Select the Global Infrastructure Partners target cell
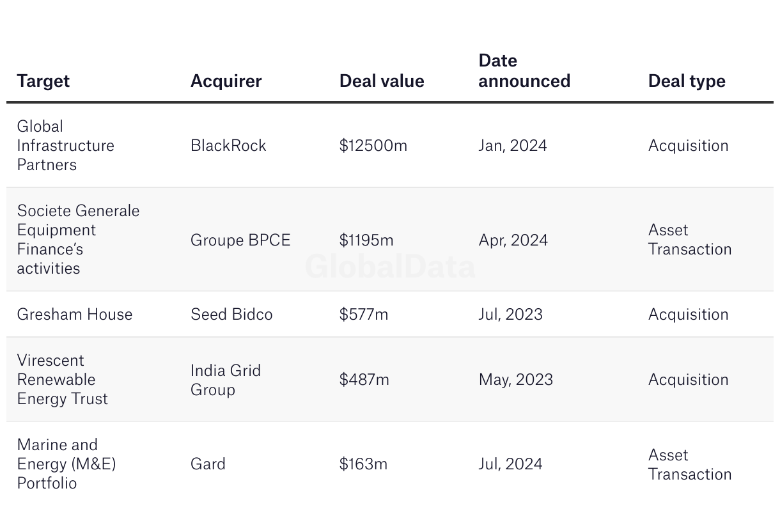The width and height of the screenshot is (780, 532). pyautogui.click(x=65, y=145)
